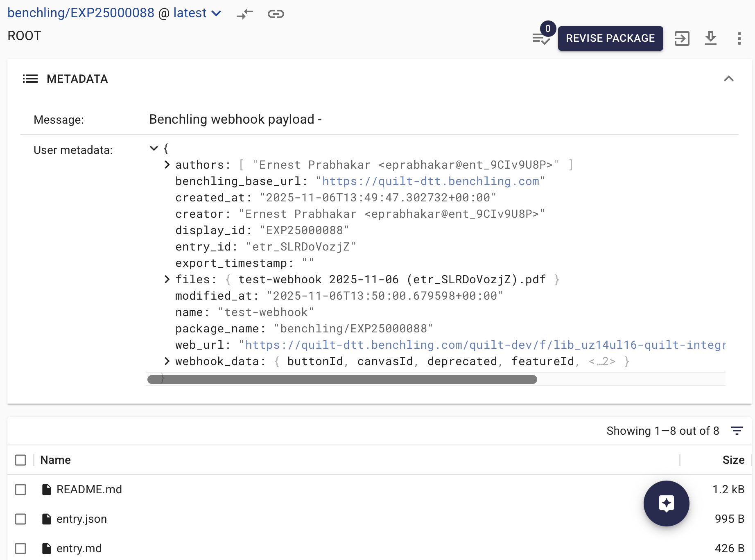The width and height of the screenshot is (755, 560).
Task: Check the README.md row checkbox
Action: click(x=20, y=490)
